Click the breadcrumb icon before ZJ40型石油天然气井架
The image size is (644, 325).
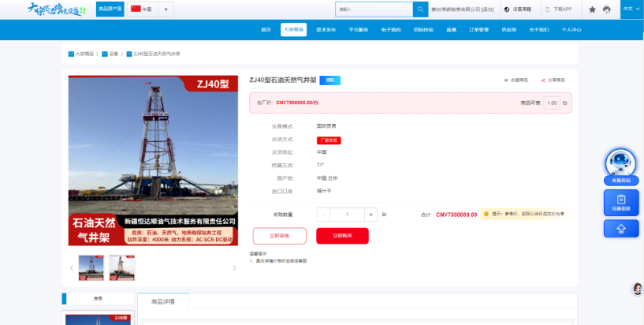(x=129, y=54)
